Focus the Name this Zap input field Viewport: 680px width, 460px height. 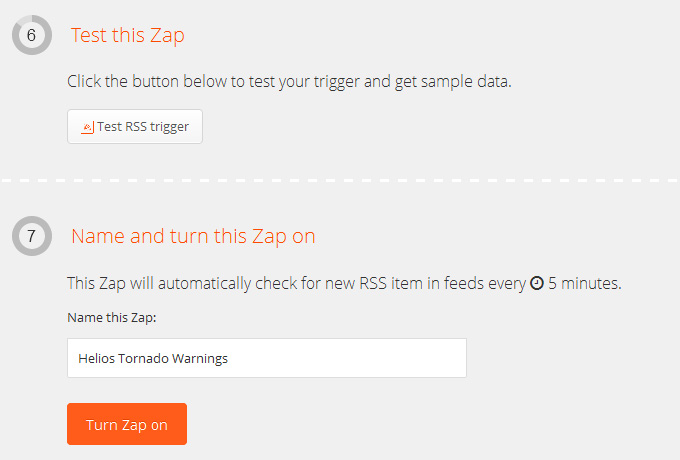pyautogui.click(x=267, y=358)
